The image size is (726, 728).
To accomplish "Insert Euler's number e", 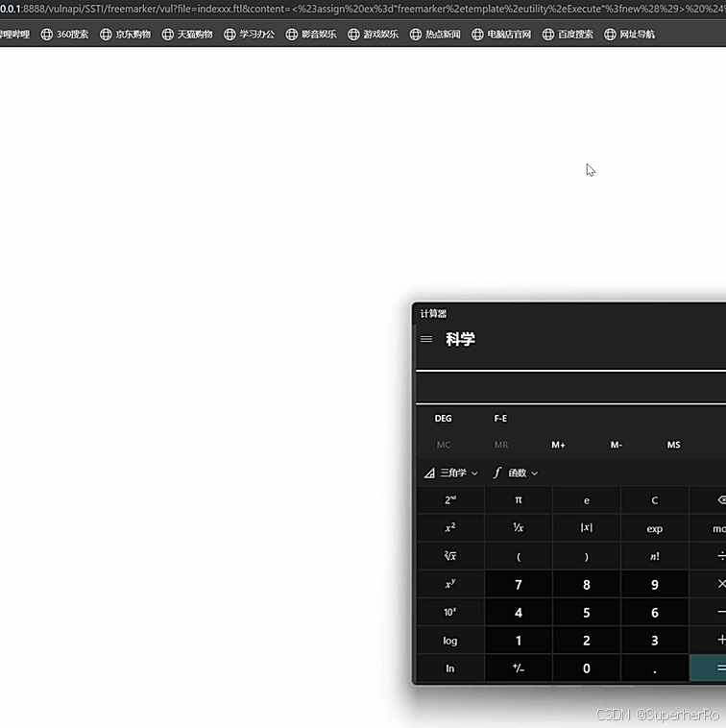I will (x=587, y=500).
